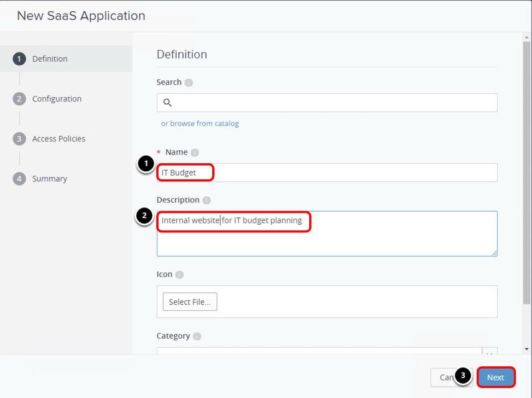
Task: Click the magnifying glass search icon
Action: click(x=167, y=103)
